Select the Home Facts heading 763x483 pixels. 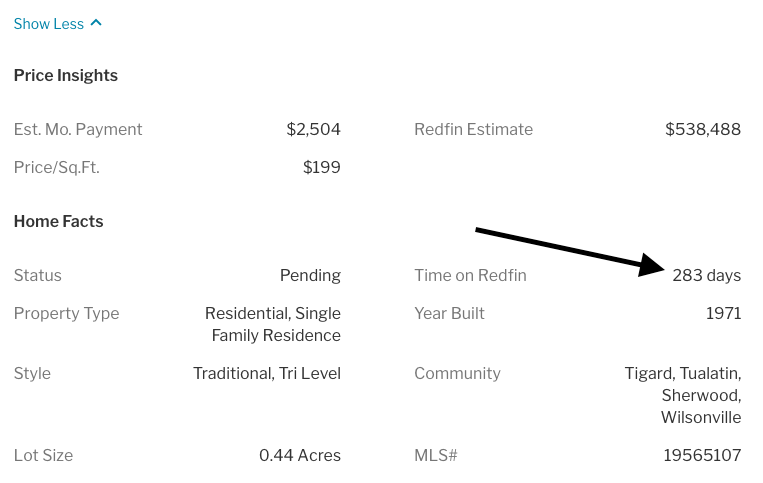tap(58, 221)
